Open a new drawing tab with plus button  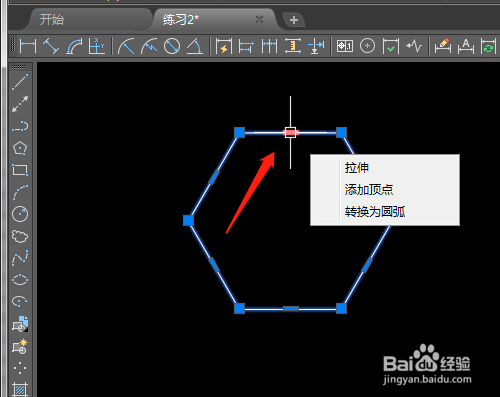pyautogui.click(x=294, y=20)
